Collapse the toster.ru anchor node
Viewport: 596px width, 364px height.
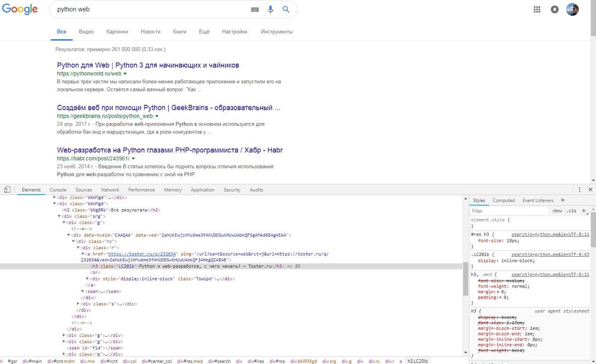[82, 254]
